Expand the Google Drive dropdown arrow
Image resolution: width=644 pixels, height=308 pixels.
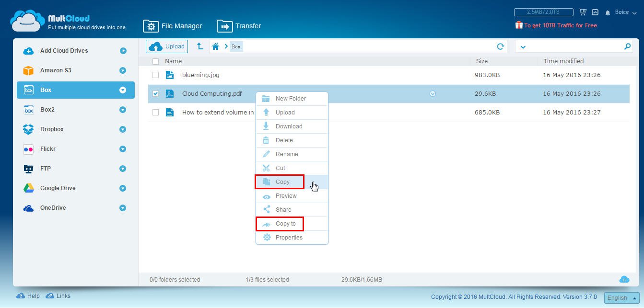pyautogui.click(x=123, y=188)
